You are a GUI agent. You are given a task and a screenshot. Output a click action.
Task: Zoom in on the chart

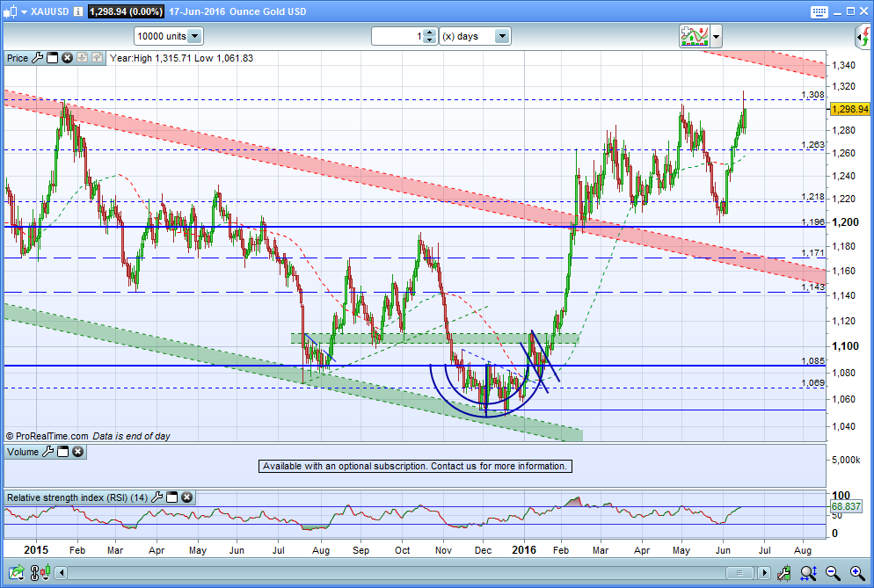857,572
